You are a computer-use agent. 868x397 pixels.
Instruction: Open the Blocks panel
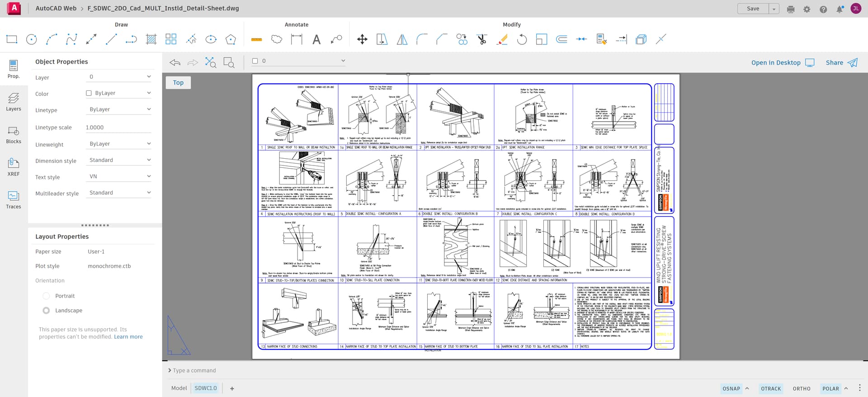(14, 134)
